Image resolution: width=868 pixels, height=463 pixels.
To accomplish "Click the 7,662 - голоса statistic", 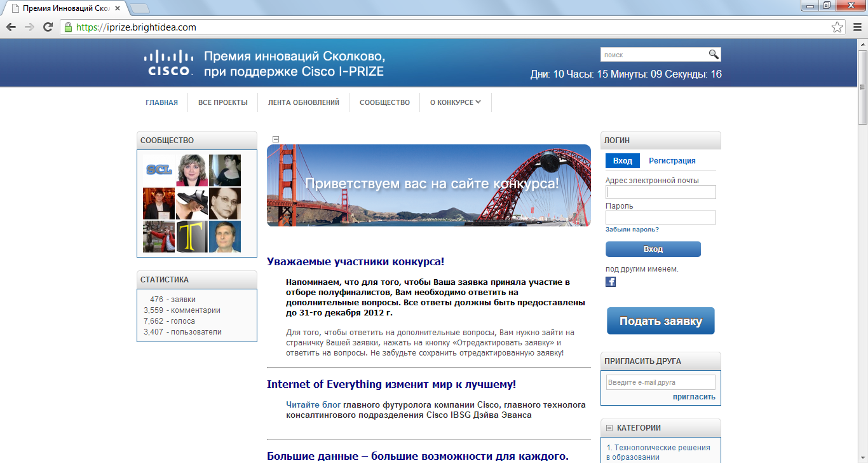I will click(x=170, y=321).
